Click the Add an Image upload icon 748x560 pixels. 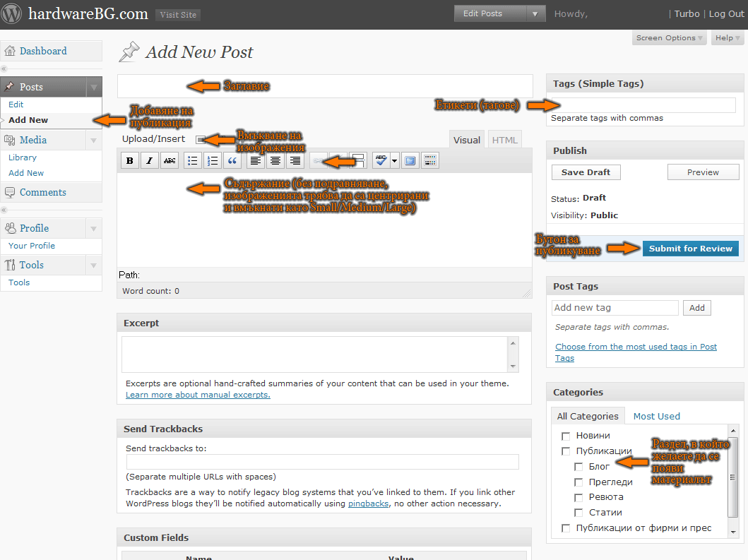[x=201, y=139]
